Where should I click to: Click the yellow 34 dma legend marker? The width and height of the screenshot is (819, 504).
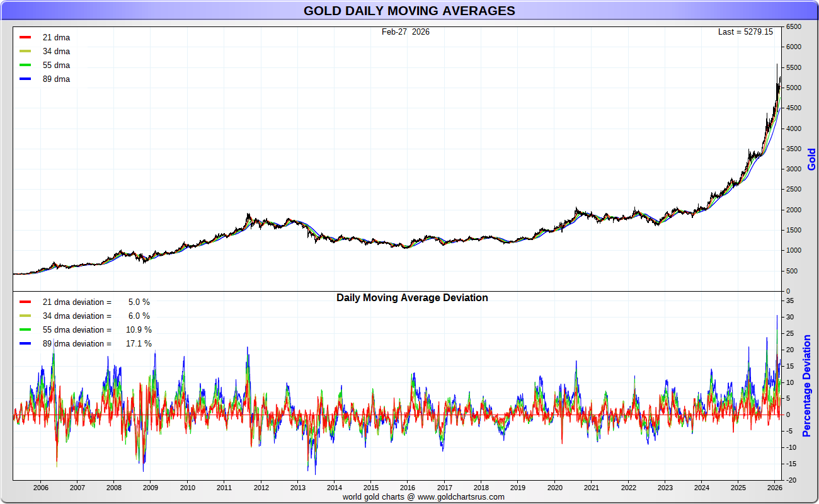[25, 52]
